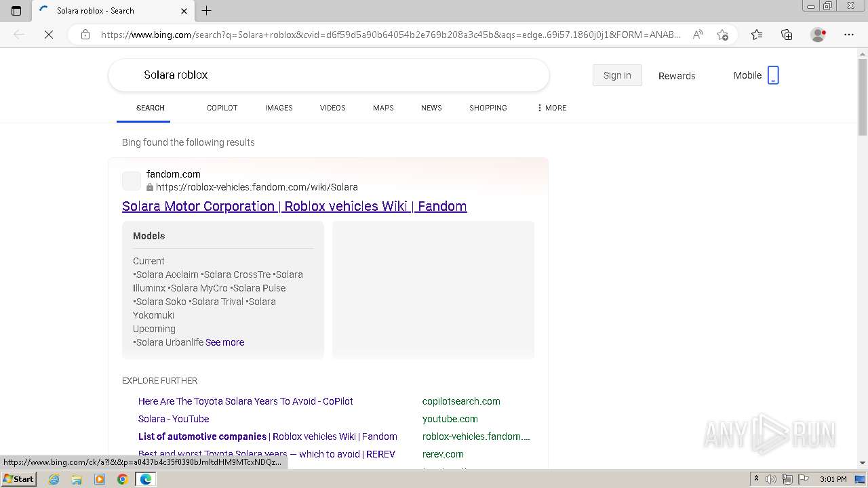Open the Favorites list
868x488 pixels.
[x=757, y=35]
